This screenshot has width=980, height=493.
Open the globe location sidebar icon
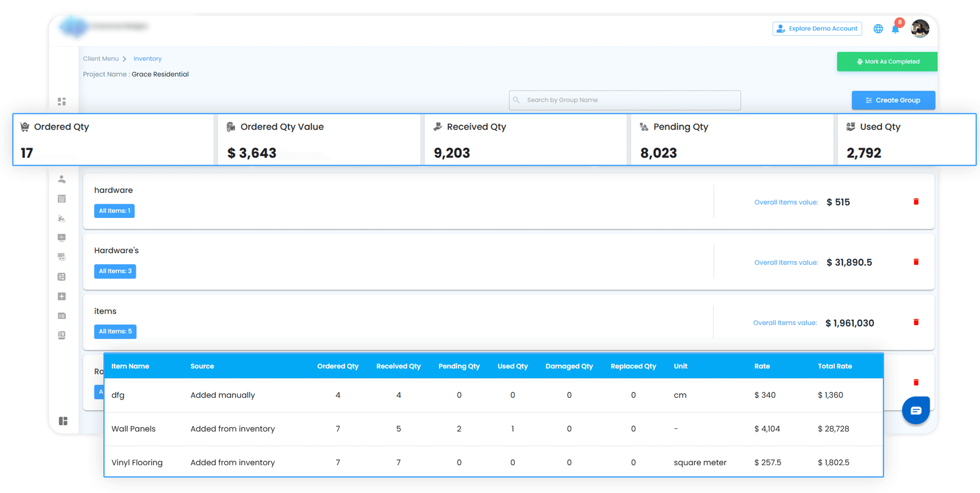point(62,219)
